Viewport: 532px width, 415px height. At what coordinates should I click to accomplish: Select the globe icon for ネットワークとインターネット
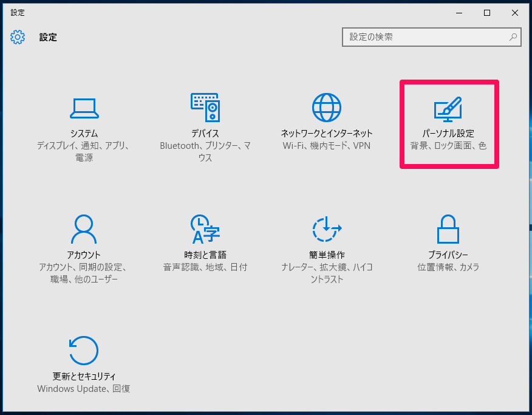tap(326, 107)
